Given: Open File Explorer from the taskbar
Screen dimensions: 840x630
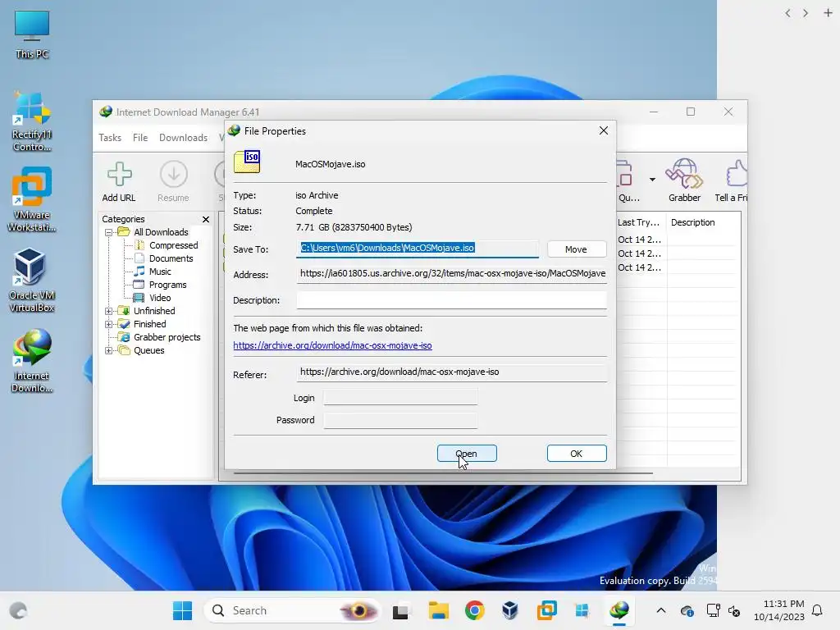Looking at the screenshot, I should (x=438, y=610).
